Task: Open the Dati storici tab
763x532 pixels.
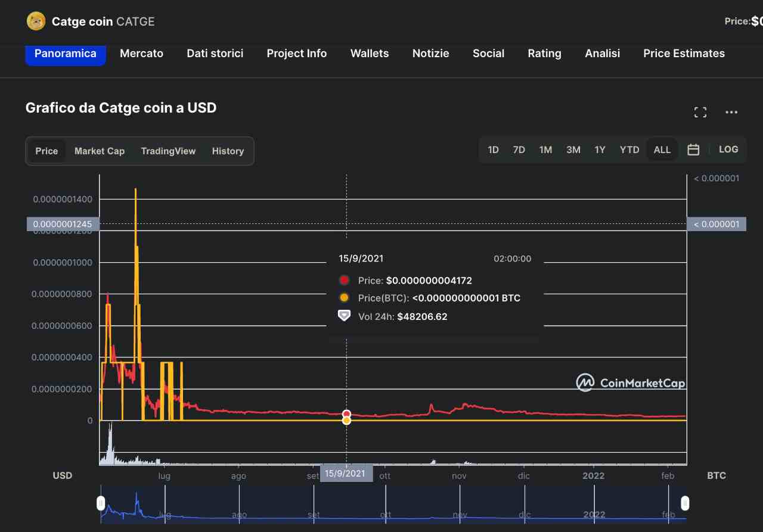Action: coord(215,54)
